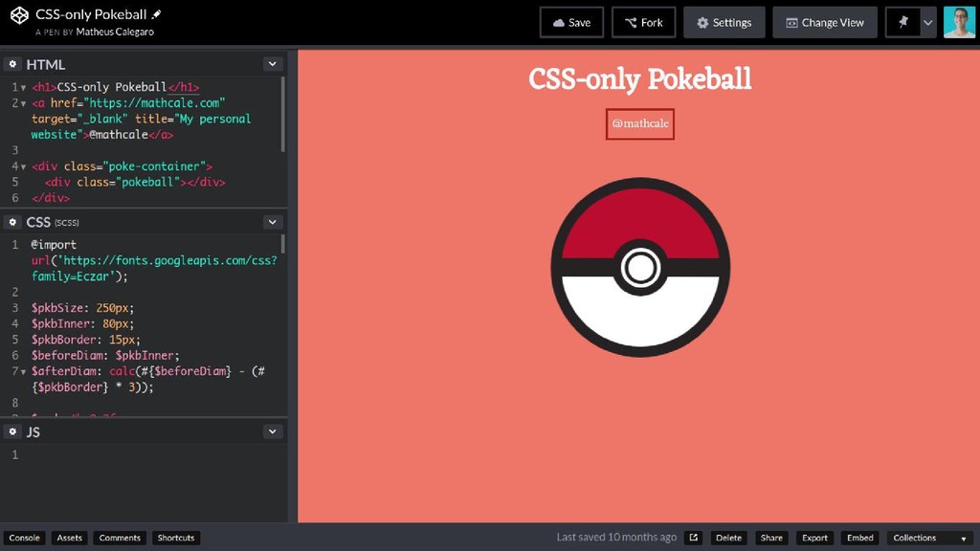Click the CodePen logo icon

[x=19, y=15]
